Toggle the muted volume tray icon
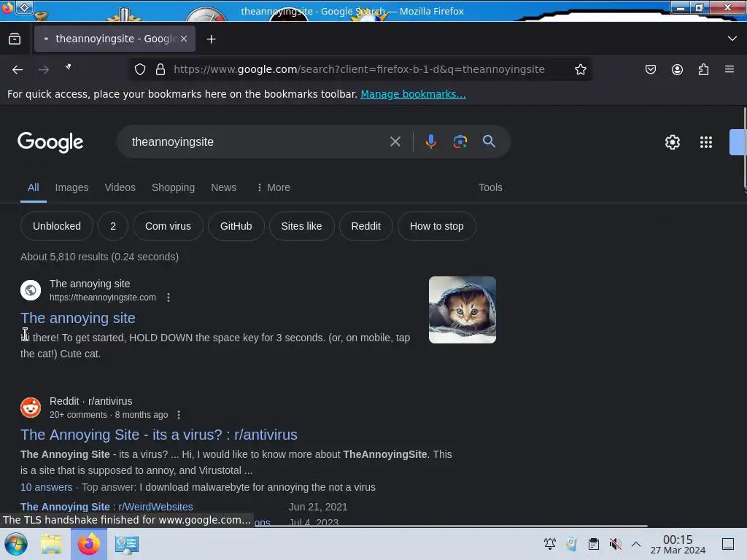The height and width of the screenshot is (560, 747). coord(616,544)
